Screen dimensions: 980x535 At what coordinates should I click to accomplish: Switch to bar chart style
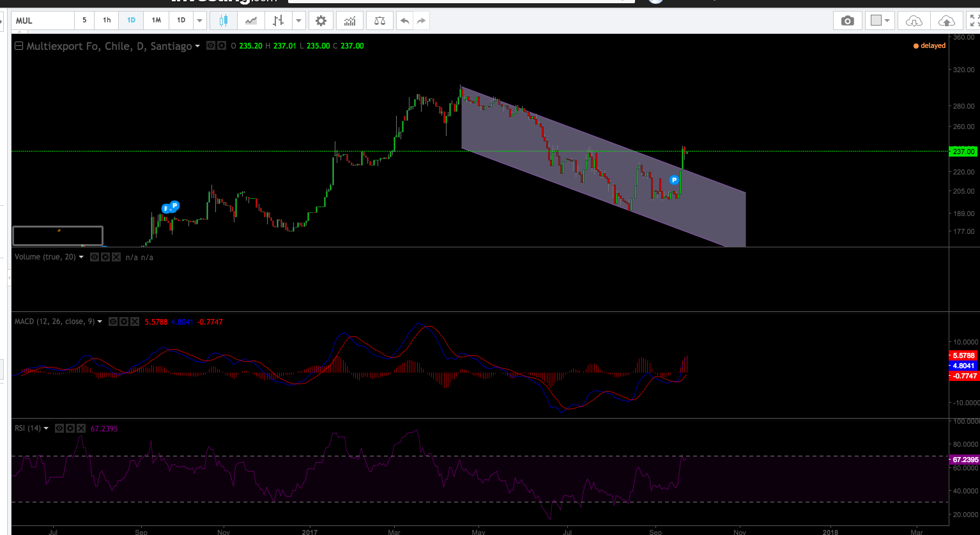[x=278, y=20]
